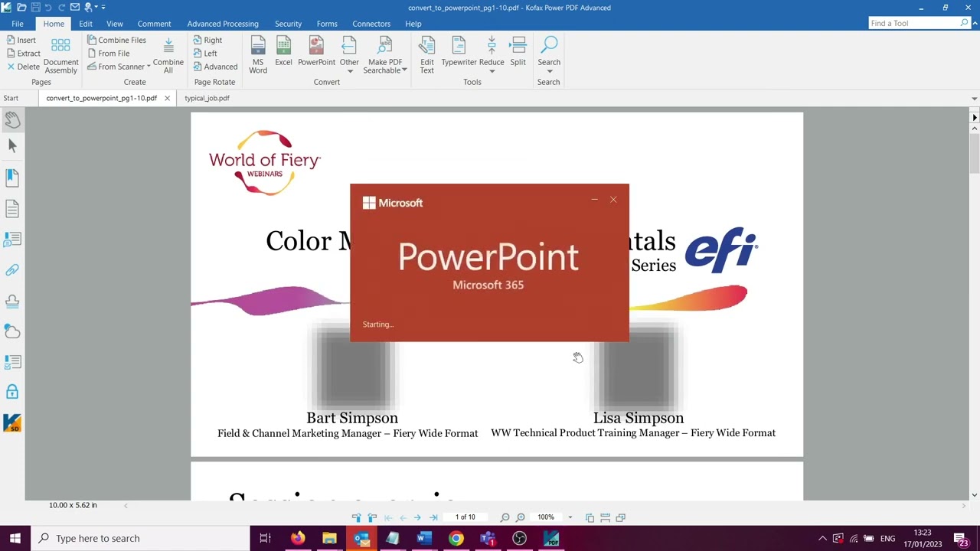This screenshot has width=980, height=551.
Task: Open the Bookmarks panel icon
Action: [12, 178]
